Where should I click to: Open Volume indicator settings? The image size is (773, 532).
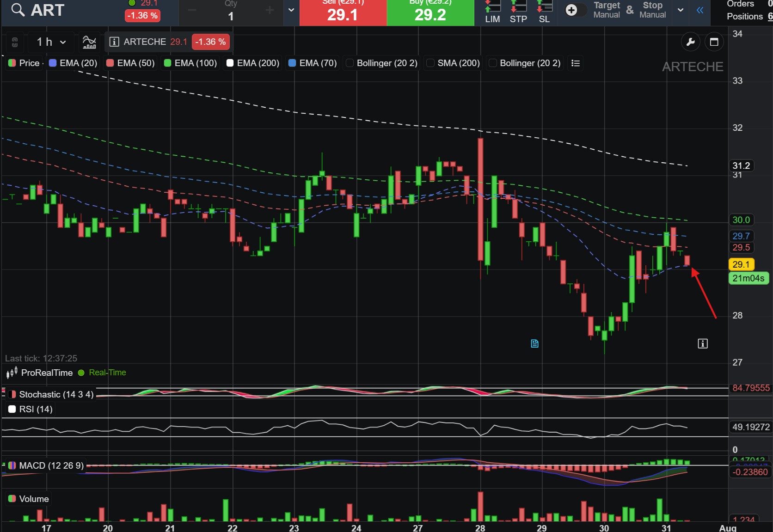point(29,499)
